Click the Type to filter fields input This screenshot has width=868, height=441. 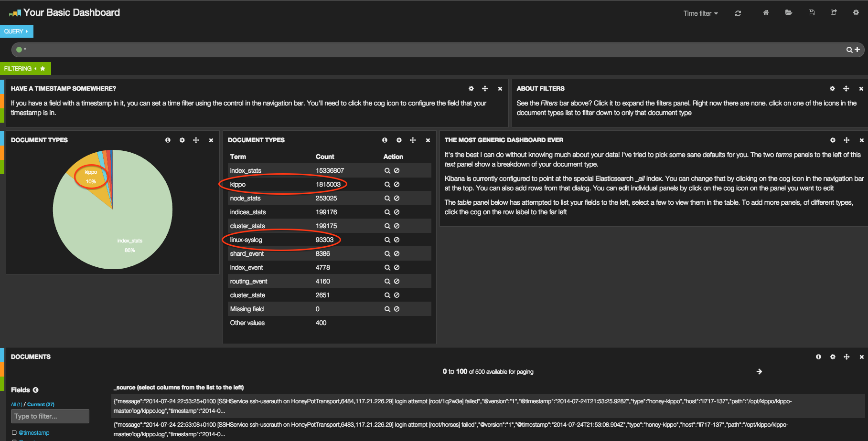pyautogui.click(x=50, y=416)
